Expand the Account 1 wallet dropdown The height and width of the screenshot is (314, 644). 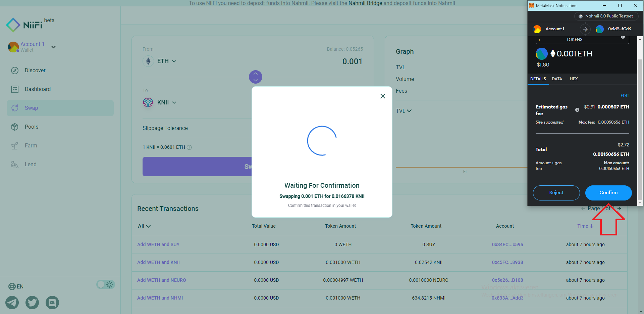(x=53, y=47)
